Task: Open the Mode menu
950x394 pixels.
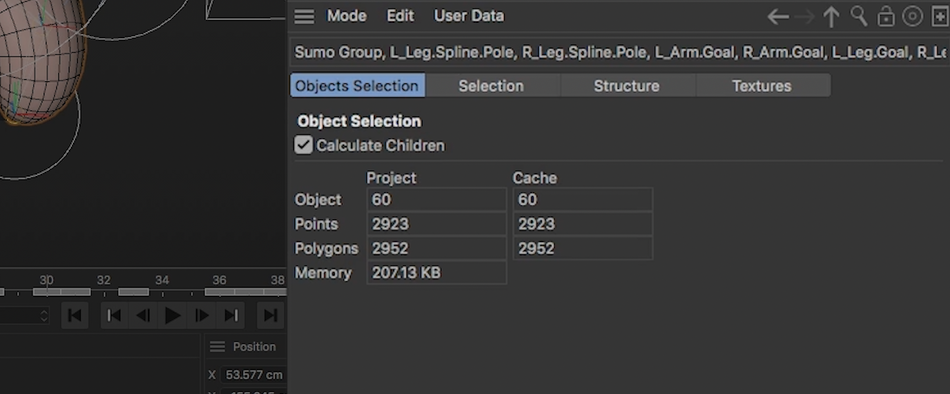Action: click(347, 16)
